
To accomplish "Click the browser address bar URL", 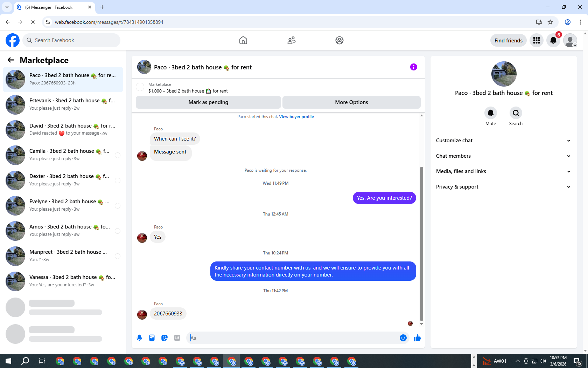I will click(x=109, y=22).
